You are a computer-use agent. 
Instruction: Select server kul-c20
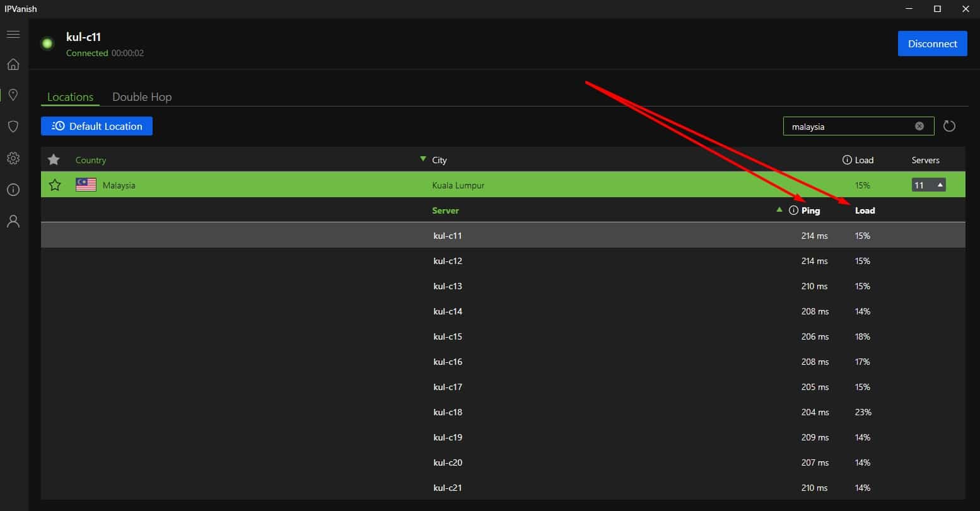[x=503, y=462]
